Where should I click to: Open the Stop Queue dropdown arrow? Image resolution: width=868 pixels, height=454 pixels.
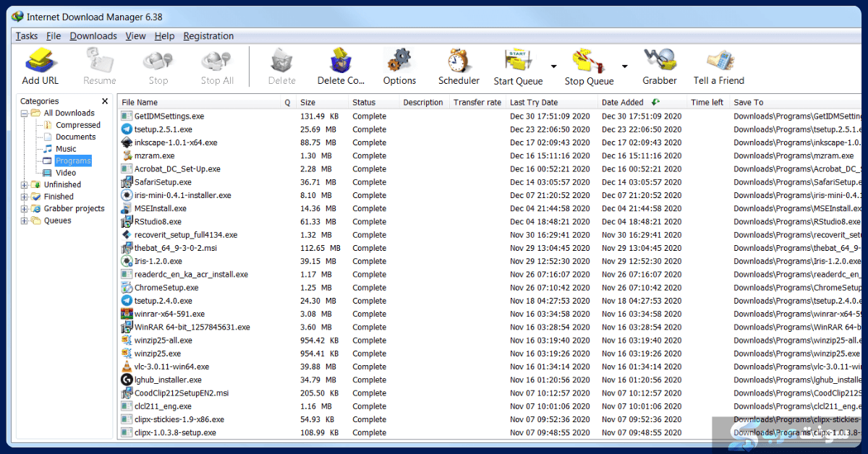pos(624,67)
